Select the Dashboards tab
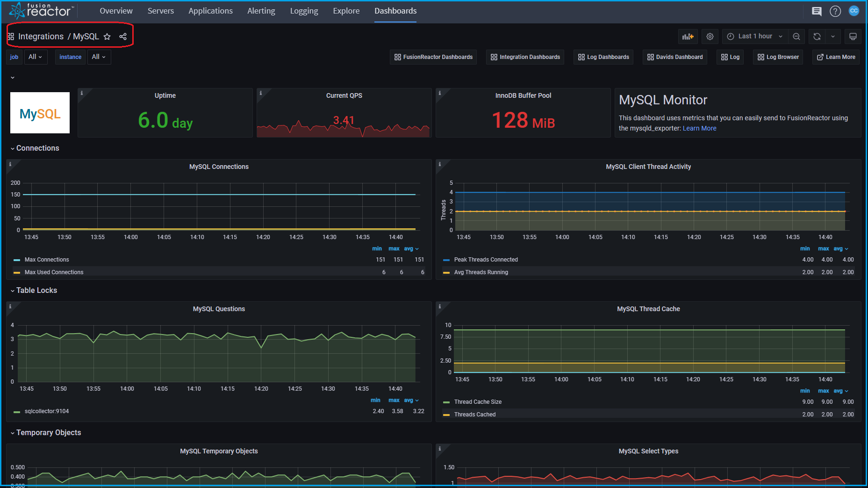The image size is (868, 488). click(x=395, y=11)
